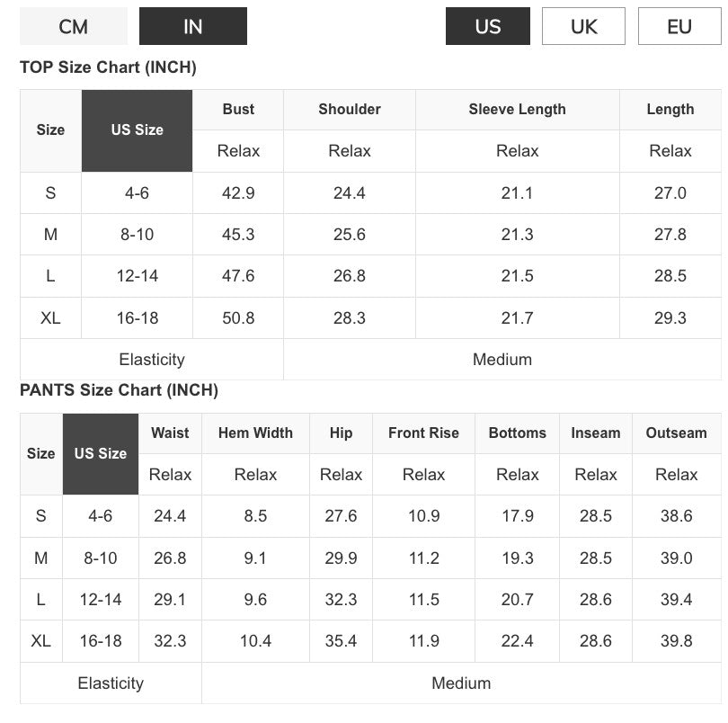Switch sizing region to UK

point(584,26)
